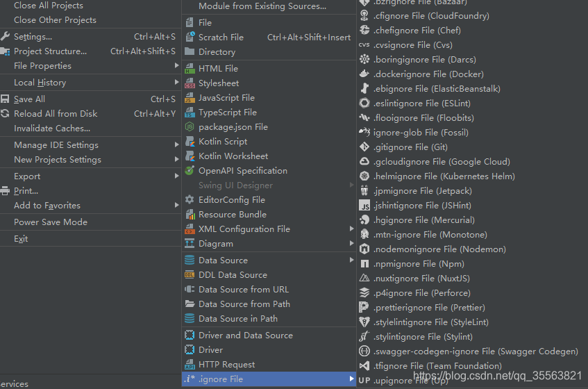Click the Npm icon for .npmignore
Image resolution: width=588 pixels, height=389 pixels.
[364, 264]
